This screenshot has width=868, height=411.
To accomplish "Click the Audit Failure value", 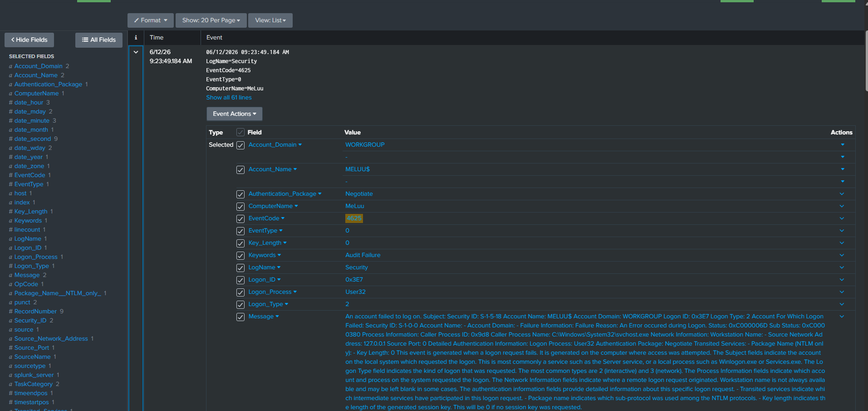I will tap(363, 255).
